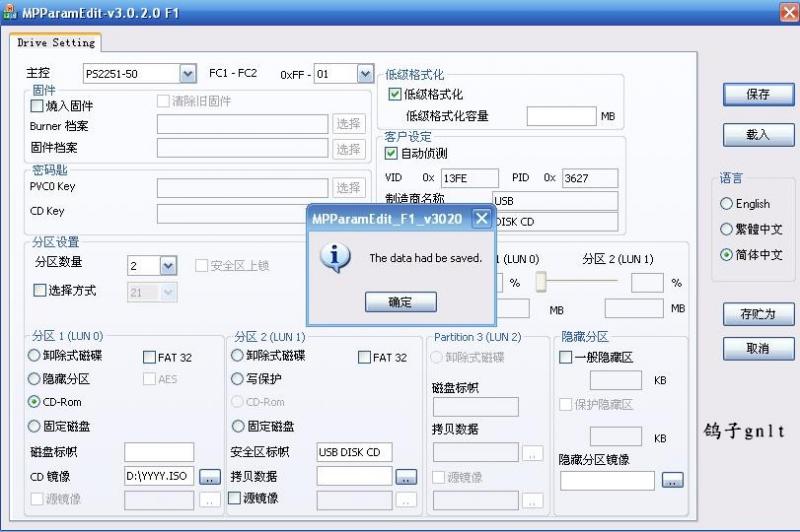Click browse button for 隐藏分区镜像 field
The image size is (800, 532).
(x=672, y=481)
